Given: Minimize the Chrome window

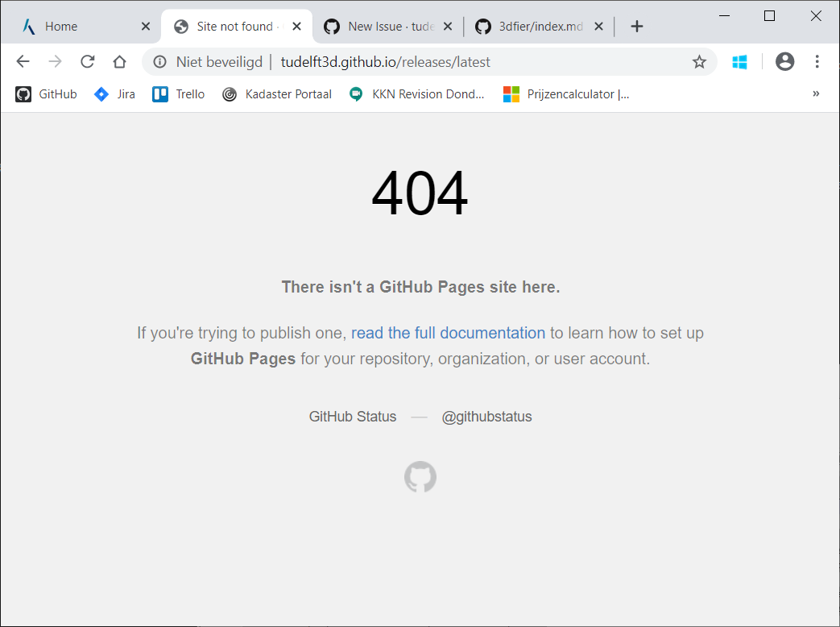Looking at the screenshot, I should coord(724,16).
